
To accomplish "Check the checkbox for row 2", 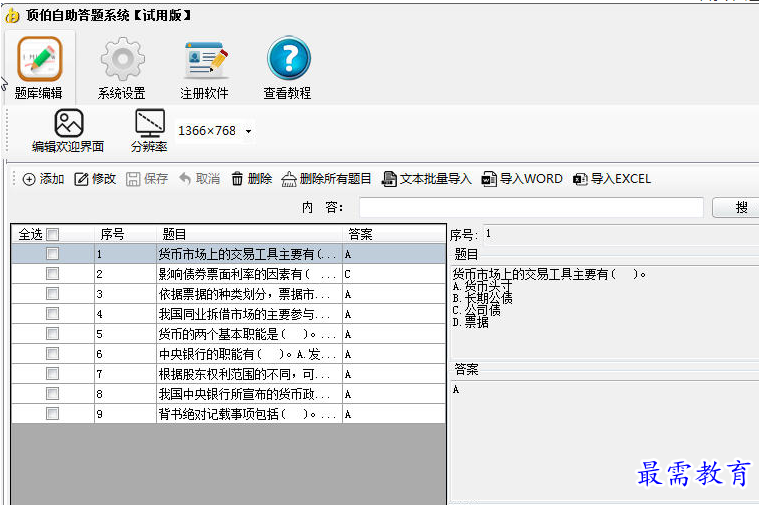I will (x=52, y=274).
